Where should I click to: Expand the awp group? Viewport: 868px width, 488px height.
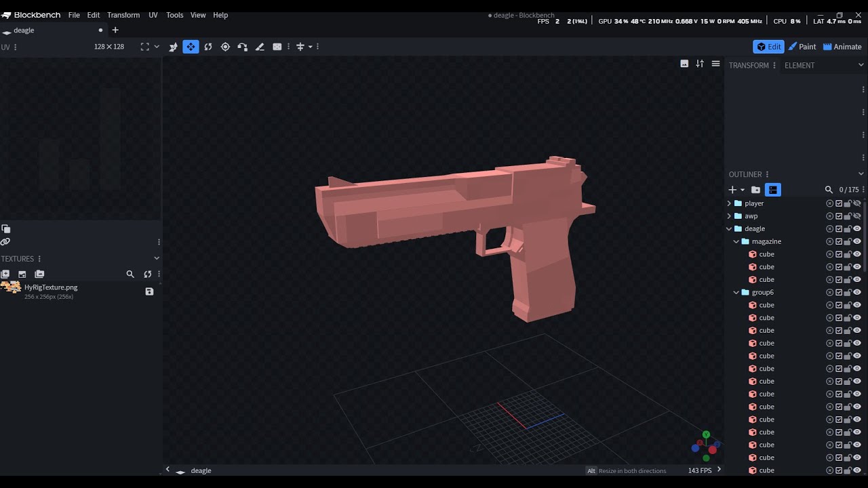(x=730, y=216)
